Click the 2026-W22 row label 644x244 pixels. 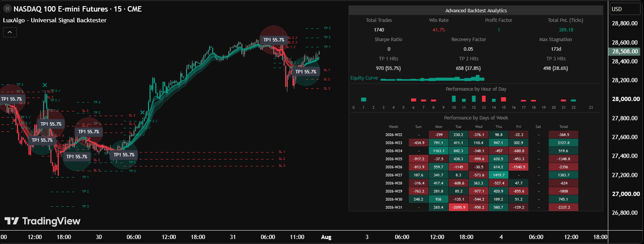coord(393,135)
